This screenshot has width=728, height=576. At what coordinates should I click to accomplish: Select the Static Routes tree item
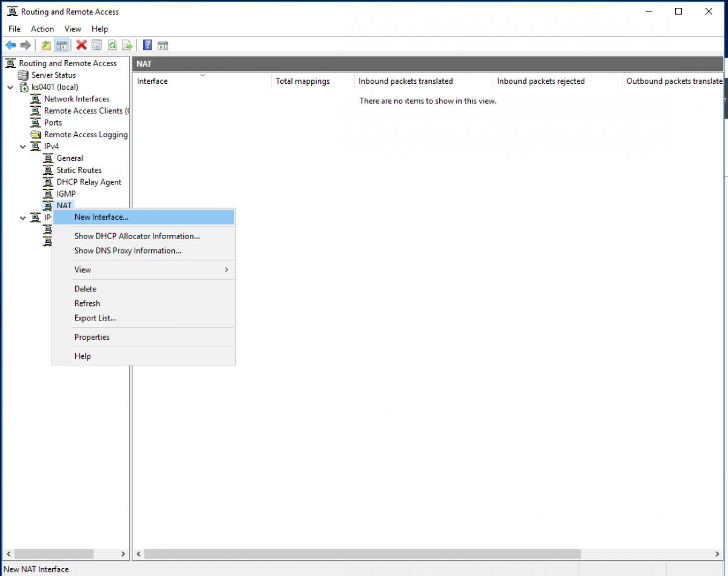click(79, 170)
